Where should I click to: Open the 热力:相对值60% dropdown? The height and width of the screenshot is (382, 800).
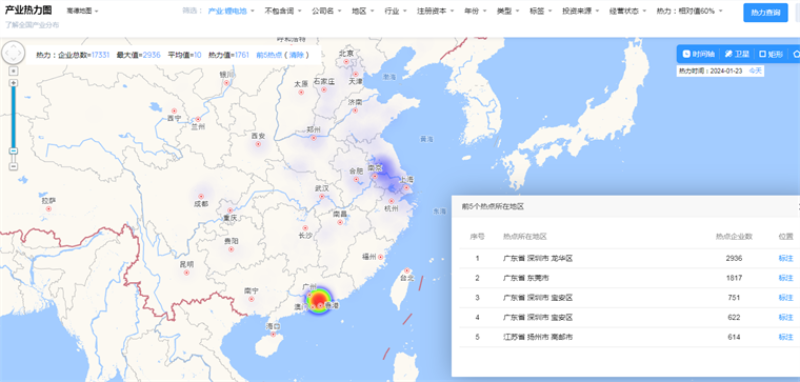(x=689, y=11)
